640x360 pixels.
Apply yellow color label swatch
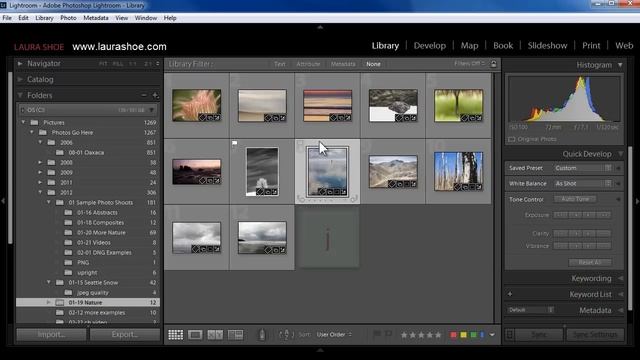(x=463, y=335)
